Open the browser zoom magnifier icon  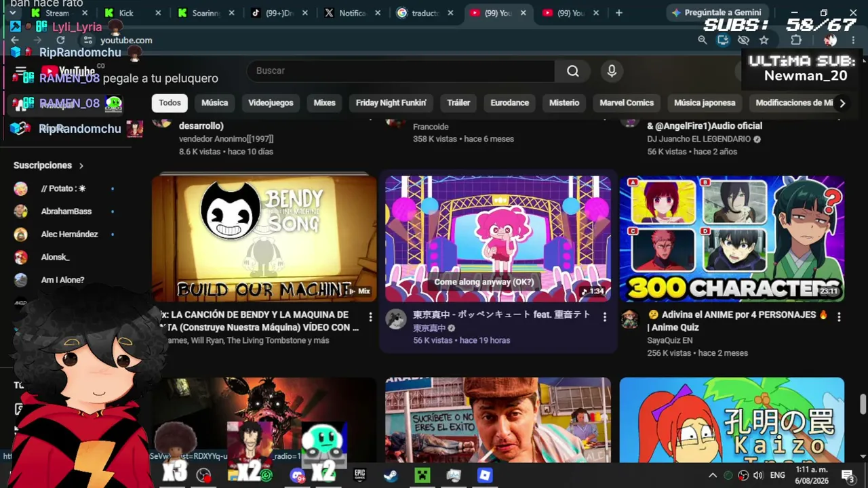coord(703,40)
